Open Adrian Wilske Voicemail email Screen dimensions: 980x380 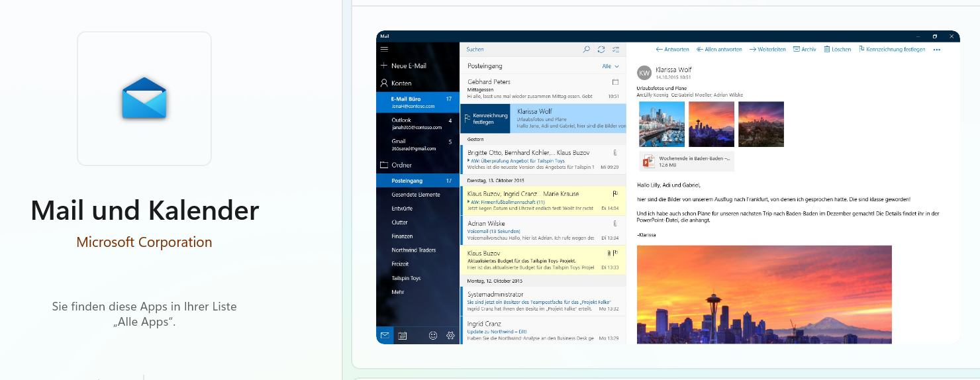click(543, 230)
